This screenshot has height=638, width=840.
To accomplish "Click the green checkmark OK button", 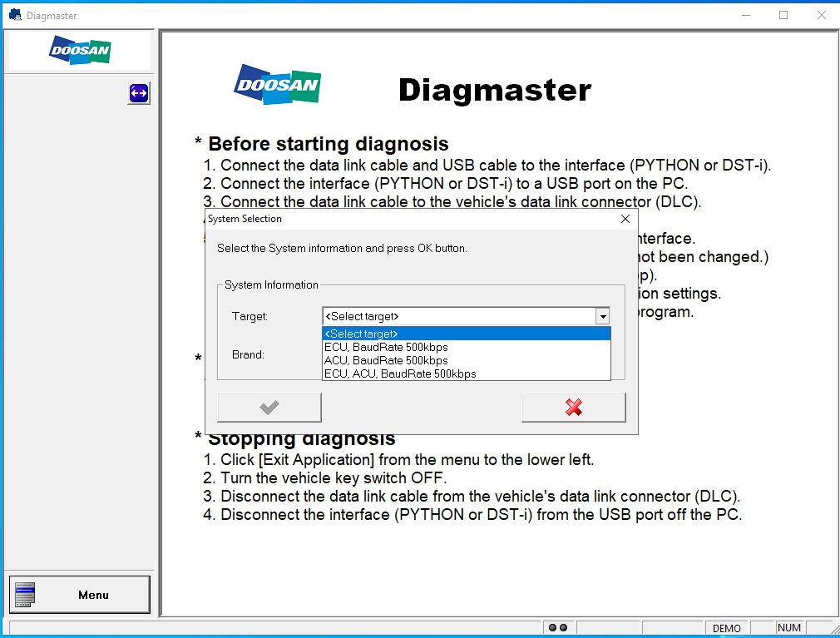I will (269, 407).
